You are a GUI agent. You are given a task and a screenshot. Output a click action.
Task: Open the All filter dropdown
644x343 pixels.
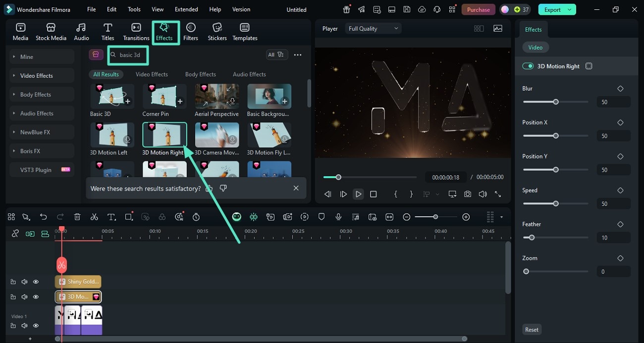[x=276, y=55]
